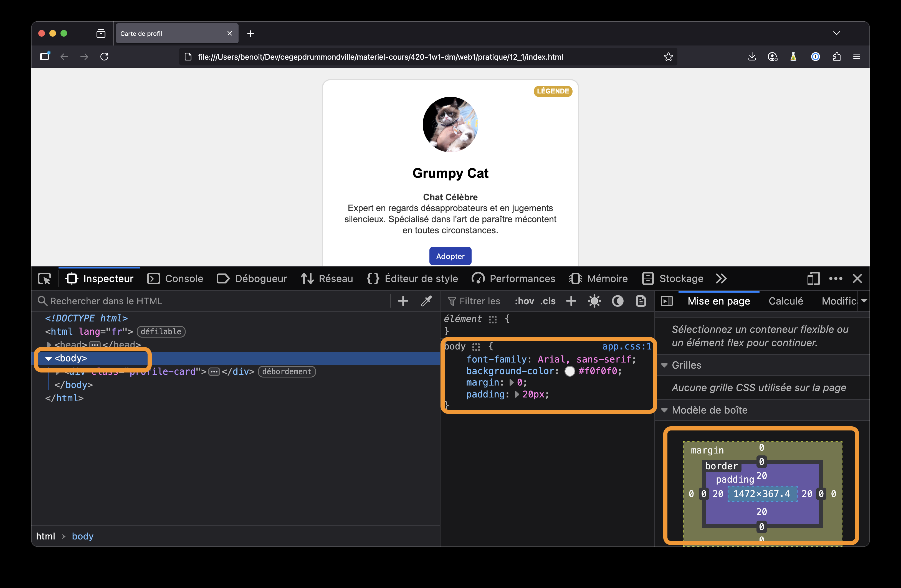Click the Adopter button
The width and height of the screenshot is (901, 588).
(450, 256)
